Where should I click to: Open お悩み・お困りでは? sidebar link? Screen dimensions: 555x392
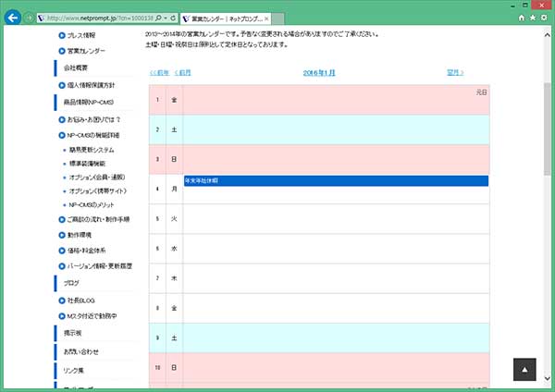pos(93,119)
